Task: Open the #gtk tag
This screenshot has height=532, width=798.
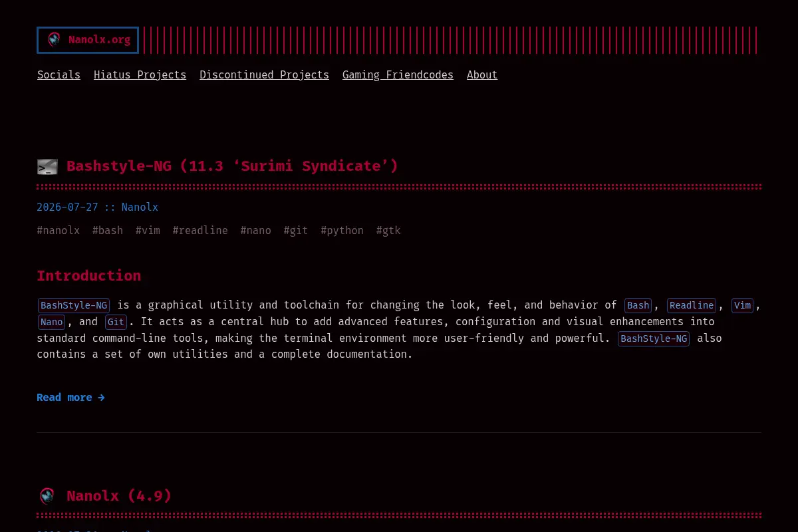Action: point(388,230)
